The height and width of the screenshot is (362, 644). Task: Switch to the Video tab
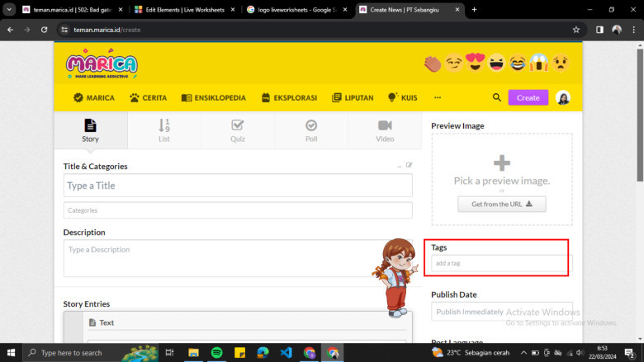385,130
